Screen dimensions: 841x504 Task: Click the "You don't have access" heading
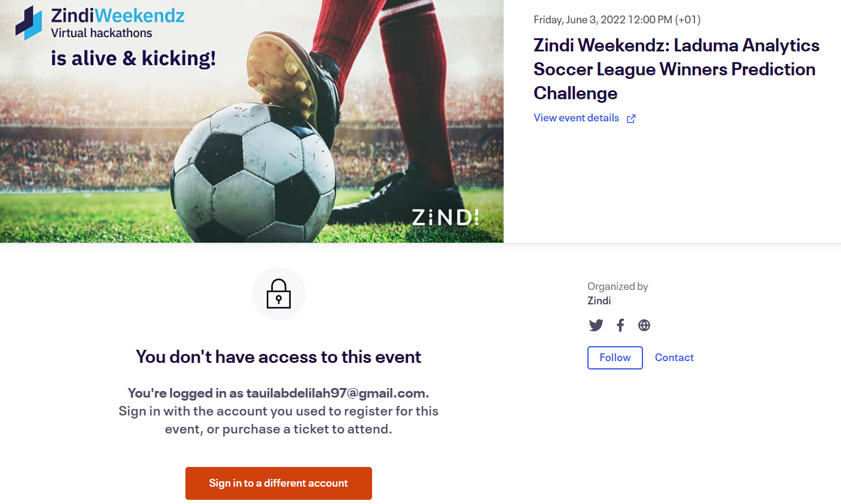coord(278,357)
